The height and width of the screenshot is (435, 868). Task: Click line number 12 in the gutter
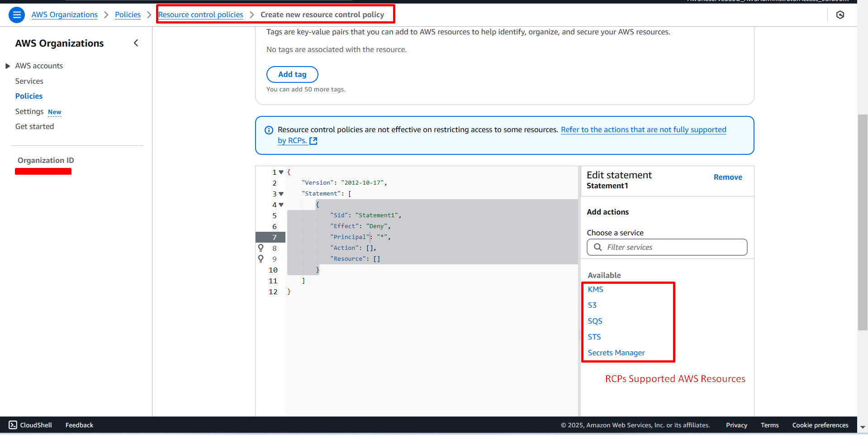click(x=273, y=292)
